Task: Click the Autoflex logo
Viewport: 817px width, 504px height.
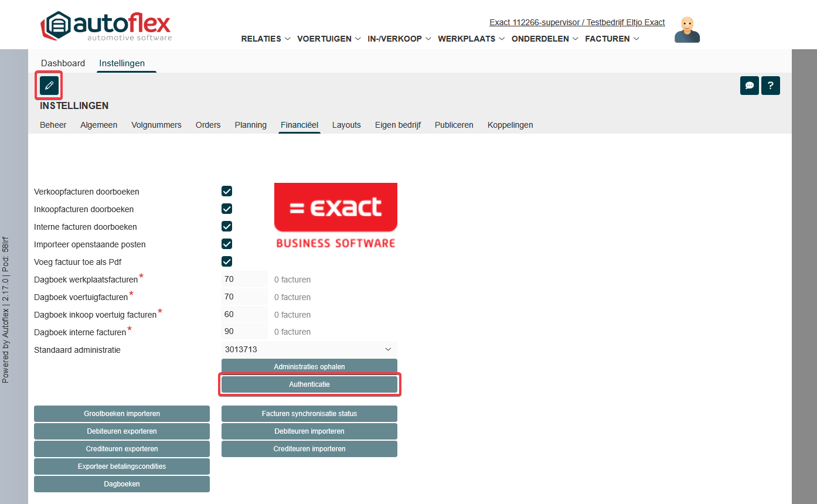Action: [x=106, y=26]
